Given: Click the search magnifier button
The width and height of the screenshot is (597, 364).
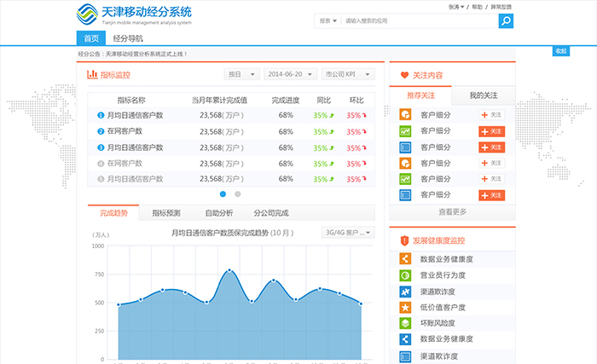Looking at the screenshot, I should (506, 20).
